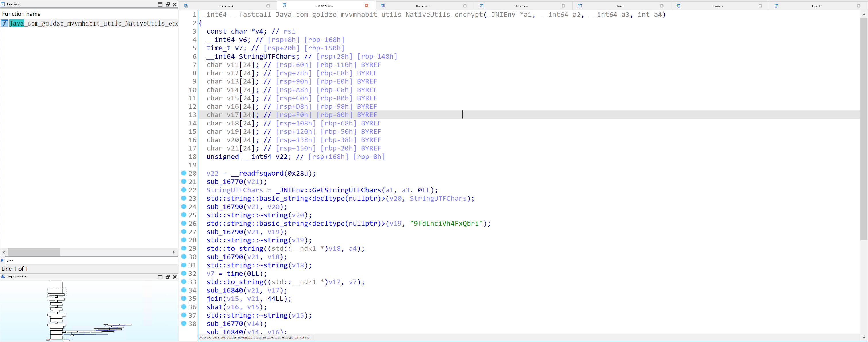The height and width of the screenshot is (342, 868).
Task: Click the Structures tab icon
Action: coord(481,6)
